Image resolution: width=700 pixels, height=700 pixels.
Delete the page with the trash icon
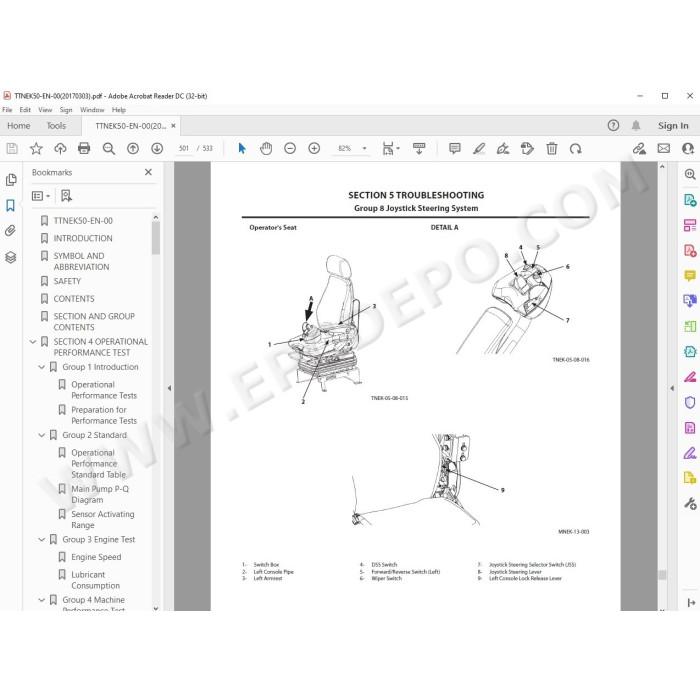coord(552,148)
